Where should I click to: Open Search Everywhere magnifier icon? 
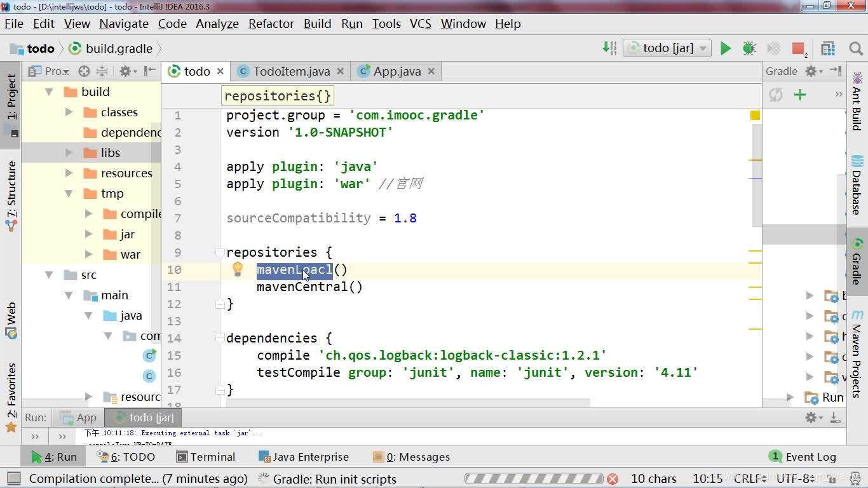coord(856,48)
